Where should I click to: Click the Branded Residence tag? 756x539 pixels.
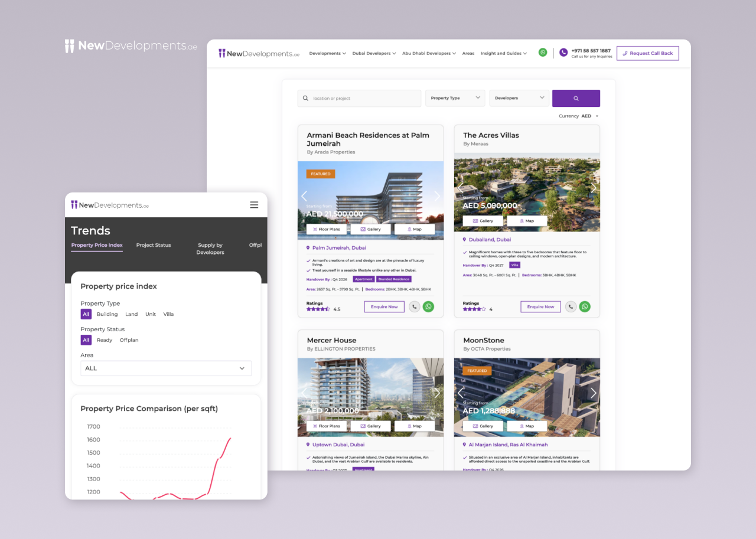point(394,279)
